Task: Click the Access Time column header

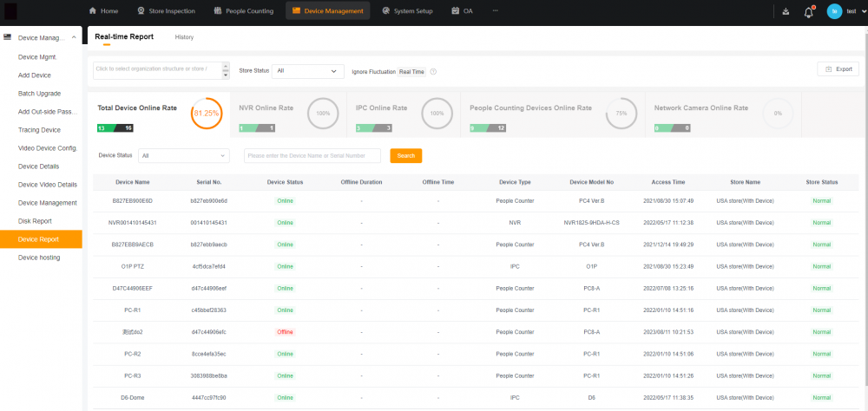Action: 668,182
